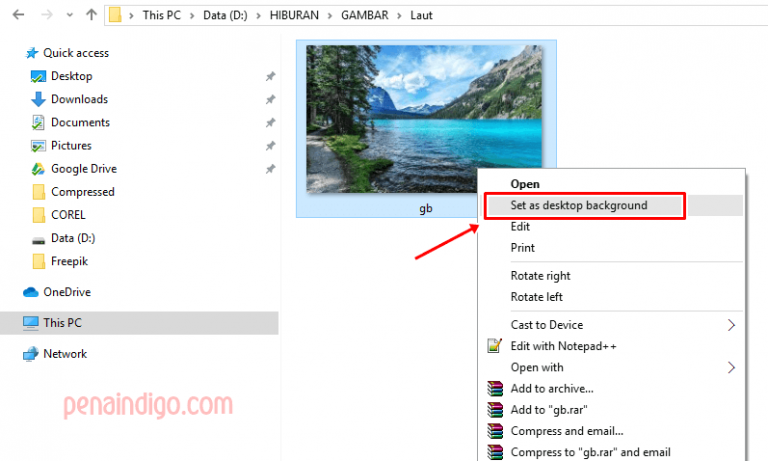Go up one folder level
Viewport: 768px width, 461px height.
91,15
